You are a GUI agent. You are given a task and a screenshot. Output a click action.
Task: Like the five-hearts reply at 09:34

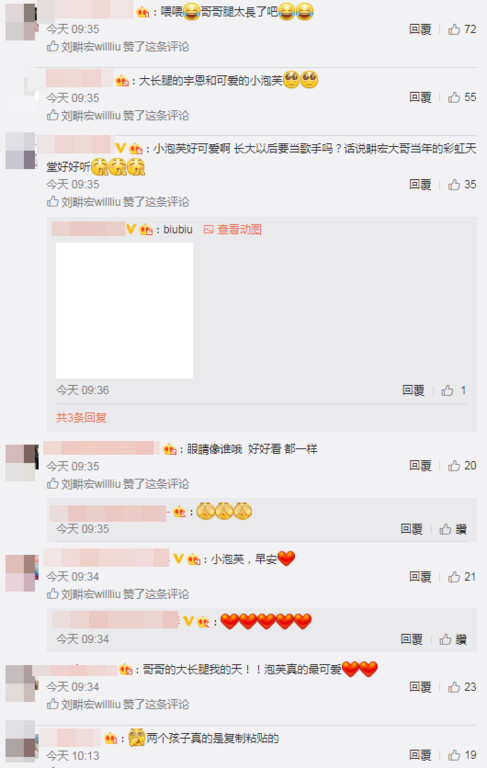coord(453,639)
